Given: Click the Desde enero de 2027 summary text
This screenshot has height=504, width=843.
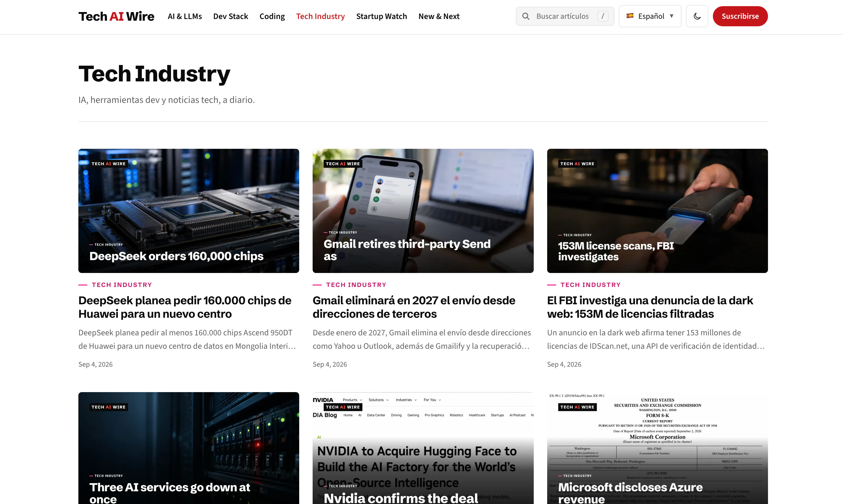Looking at the screenshot, I should [x=422, y=339].
